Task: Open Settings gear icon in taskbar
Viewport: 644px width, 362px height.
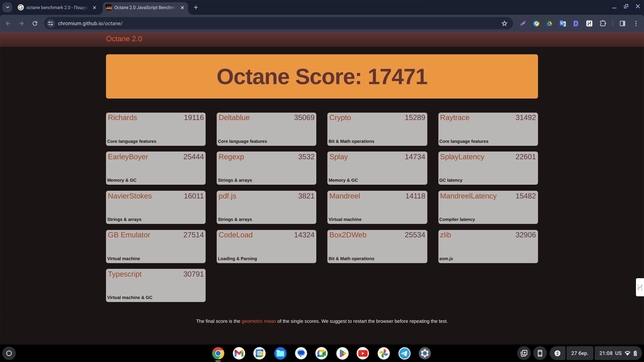Action: (x=425, y=353)
